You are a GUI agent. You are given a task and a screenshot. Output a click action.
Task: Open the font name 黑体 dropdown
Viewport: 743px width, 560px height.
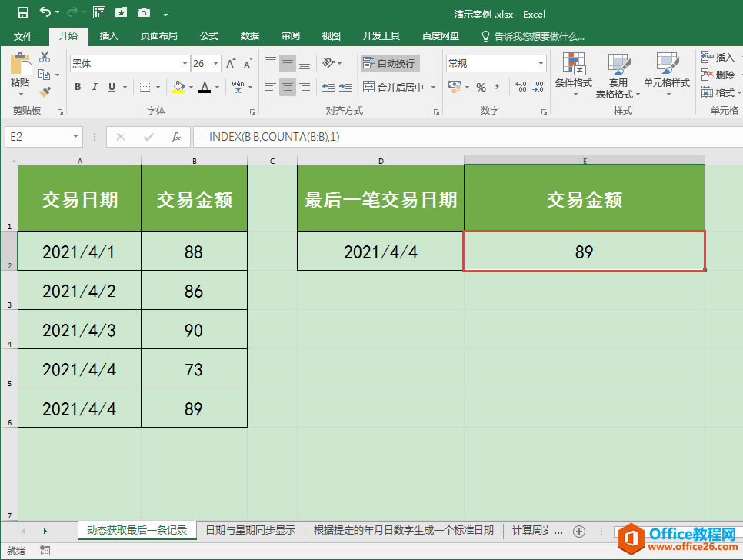tap(185, 64)
